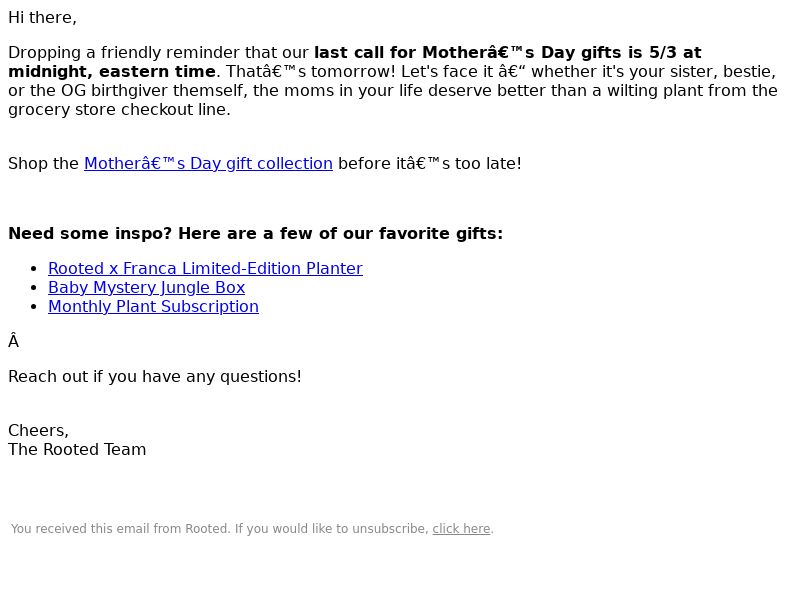The width and height of the screenshot is (800, 600).
Task: Click the 'Shop the' text before the collection link
Action: [43, 164]
